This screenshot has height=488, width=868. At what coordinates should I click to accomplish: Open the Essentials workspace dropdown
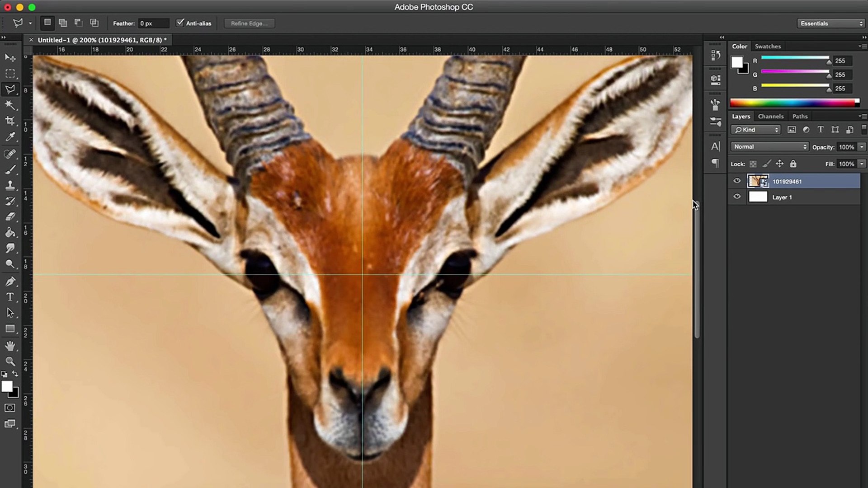(x=831, y=23)
